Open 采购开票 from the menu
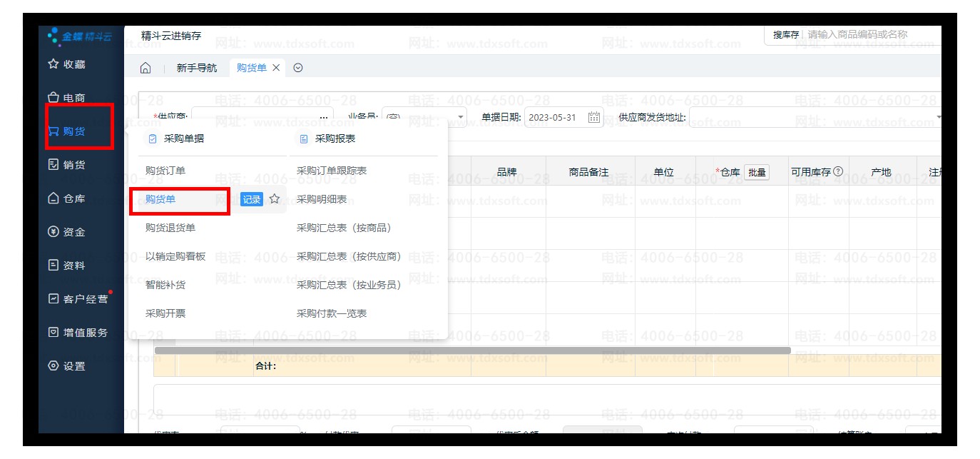This screenshot has height=459, width=980. 165,313
